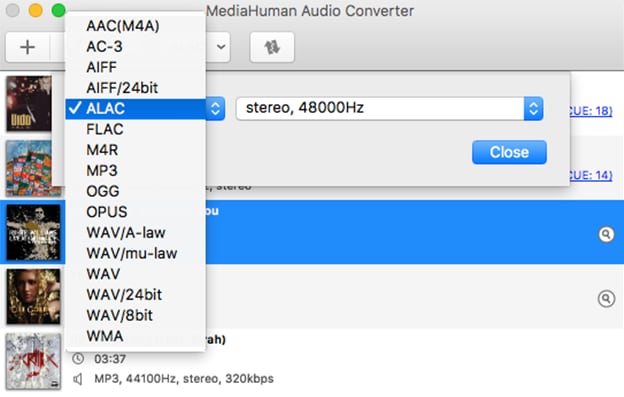Select the checked ALAC menu entry

[136, 109]
